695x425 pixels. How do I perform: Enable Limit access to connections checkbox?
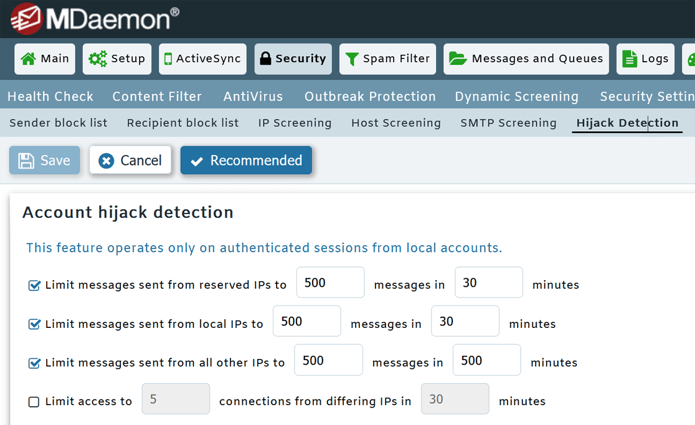pos(34,402)
